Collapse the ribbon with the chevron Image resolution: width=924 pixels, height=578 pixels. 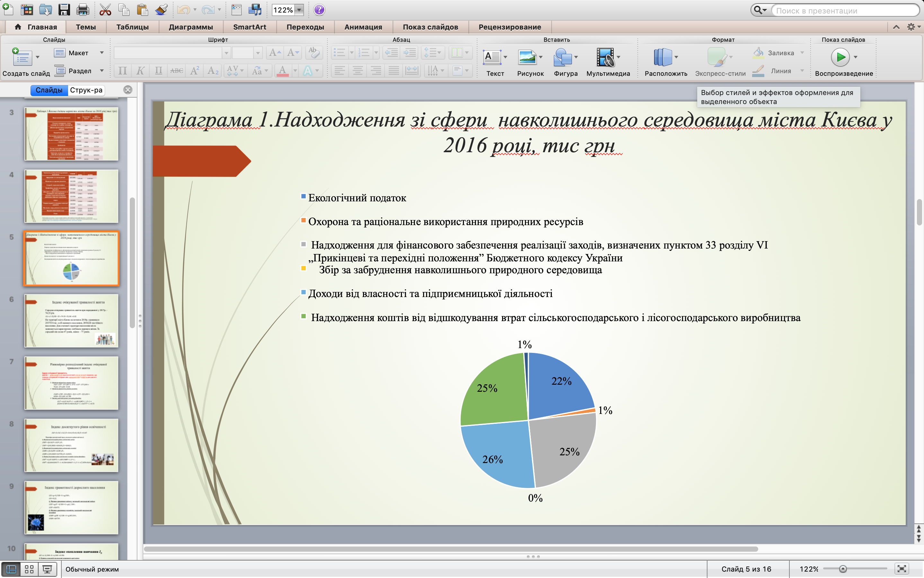[x=896, y=27]
